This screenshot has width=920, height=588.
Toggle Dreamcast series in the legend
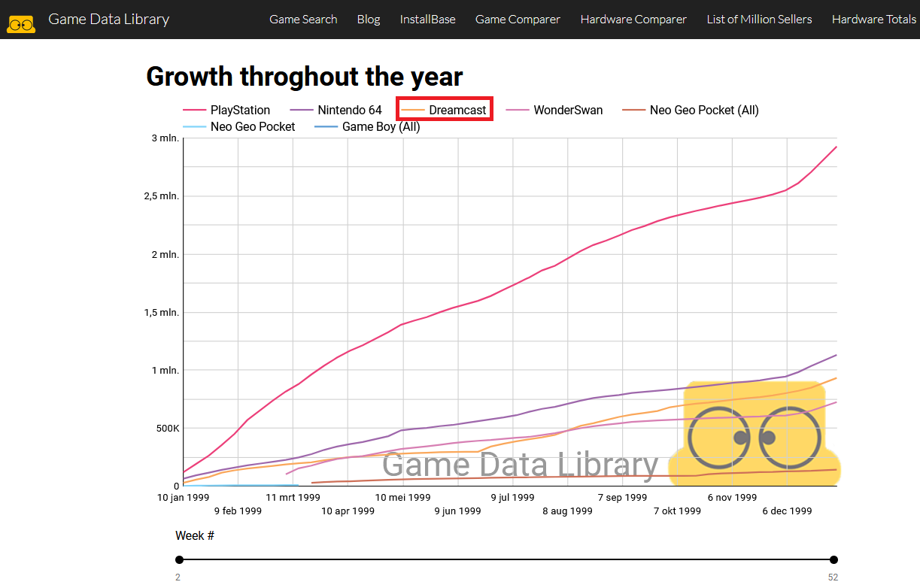(x=445, y=110)
